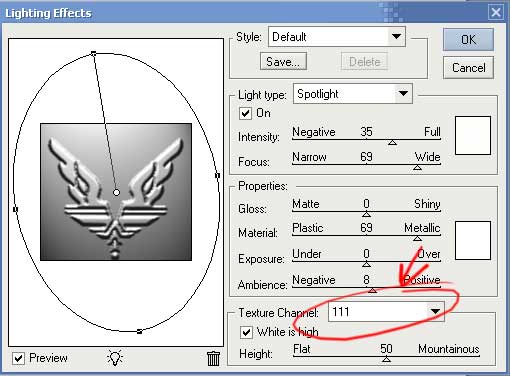The image size is (510, 376).
Task: Click the bottom handle of the light ellipse
Action: (x=139, y=331)
